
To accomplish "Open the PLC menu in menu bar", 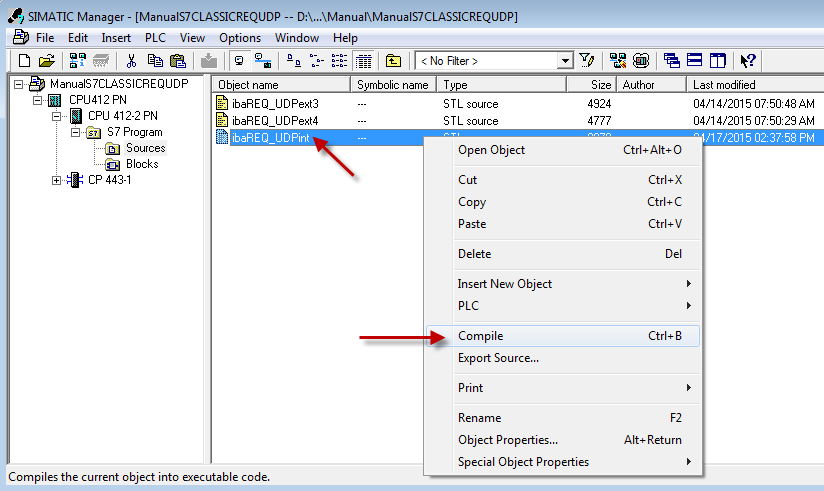I will pos(155,38).
